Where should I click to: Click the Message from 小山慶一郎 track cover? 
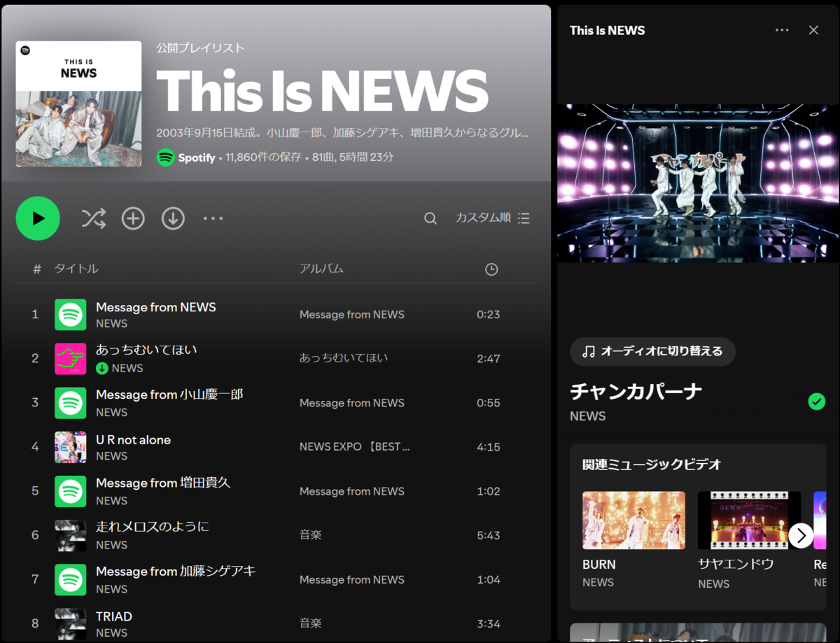click(70, 403)
